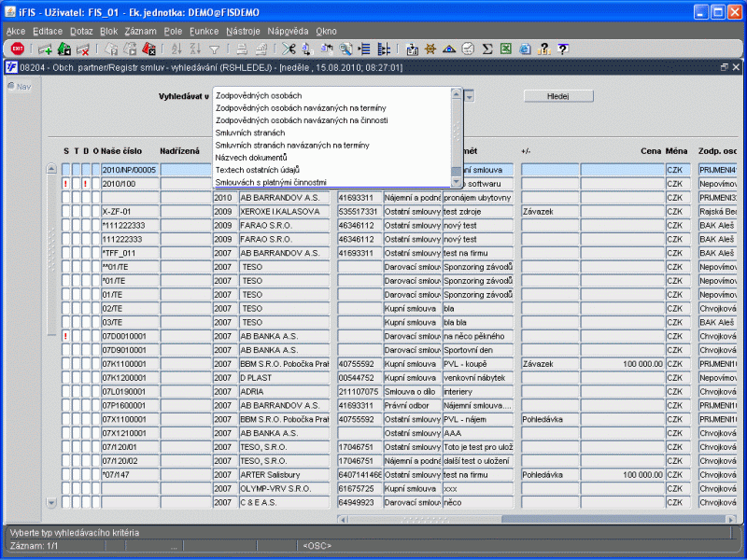Click the Sigma sum toolbar icon

tap(487, 49)
